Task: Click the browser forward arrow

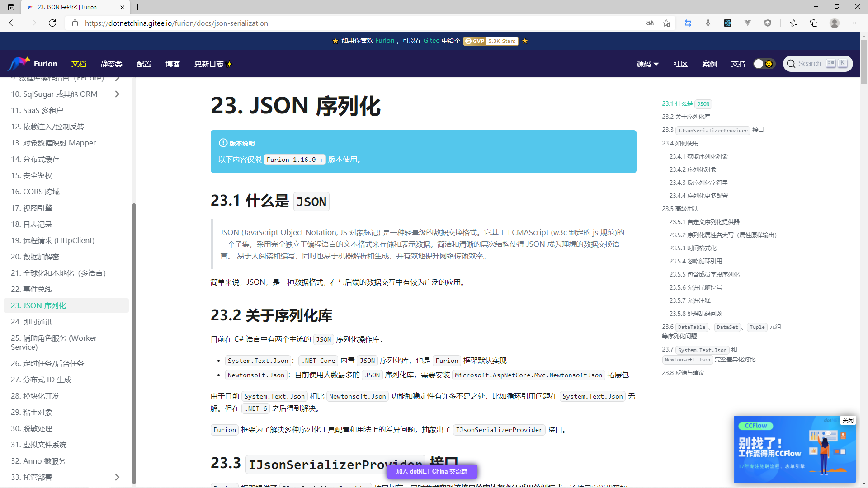Action: pos(33,23)
